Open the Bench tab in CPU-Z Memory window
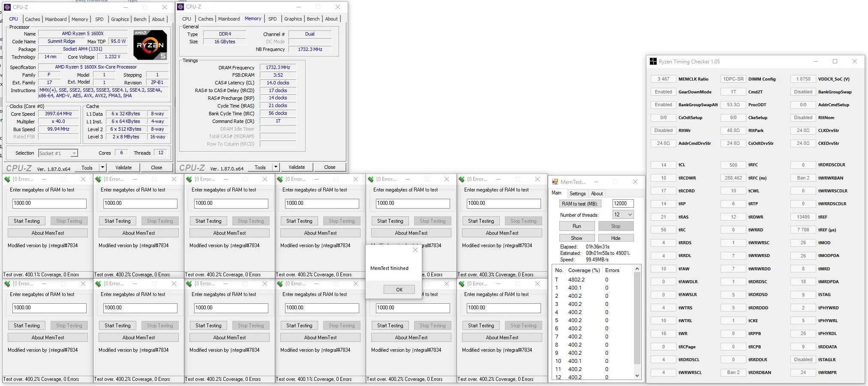 (x=313, y=19)
